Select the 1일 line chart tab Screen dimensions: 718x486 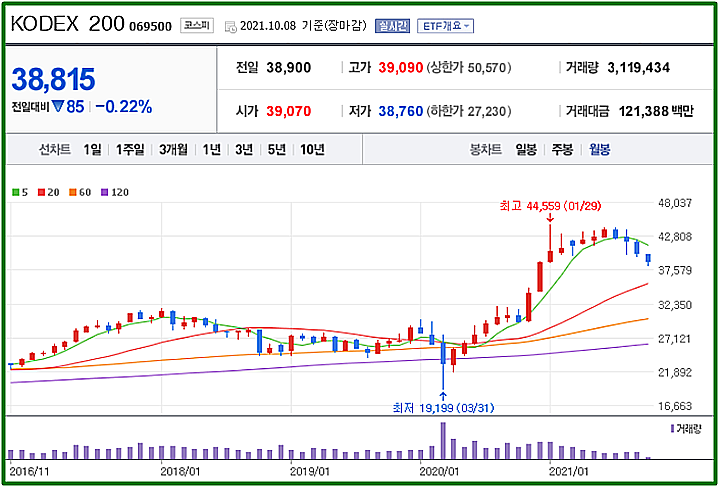[92, 149]
